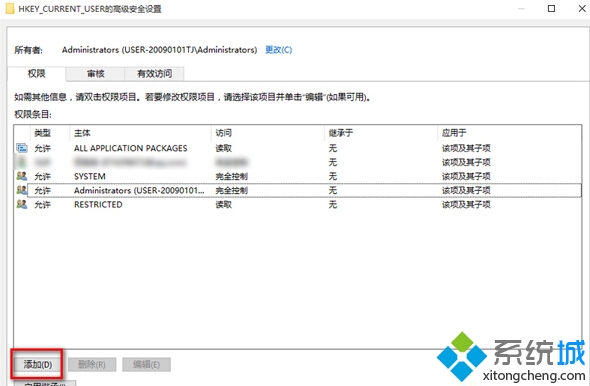Close the advanced security settings window

(x=582, y=8)
